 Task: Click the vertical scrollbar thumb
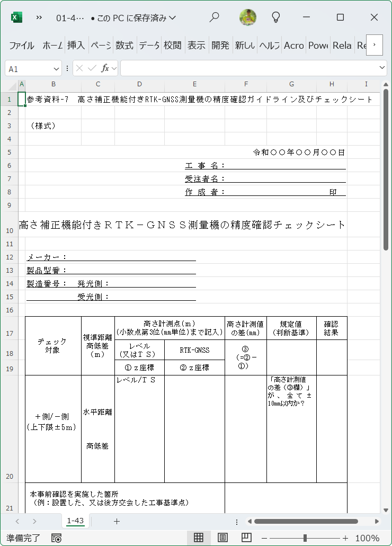pyautogui.click(x=386, y=170)
